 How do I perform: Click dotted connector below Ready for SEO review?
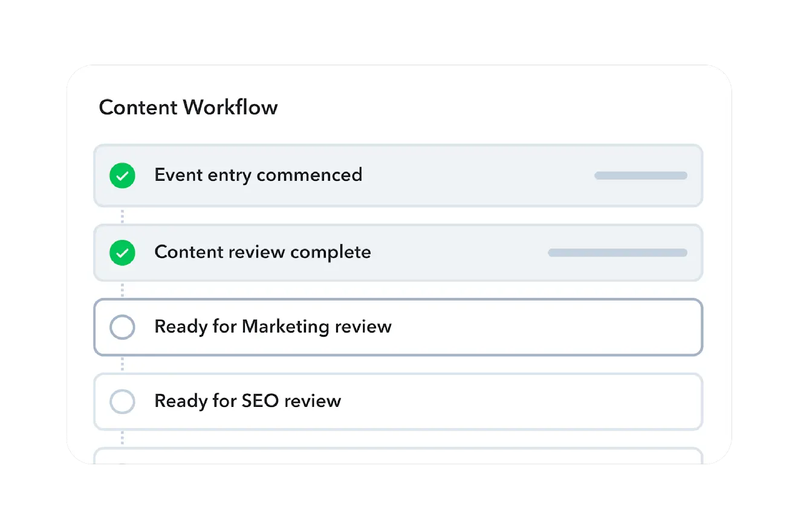click(x=122, y=438)
